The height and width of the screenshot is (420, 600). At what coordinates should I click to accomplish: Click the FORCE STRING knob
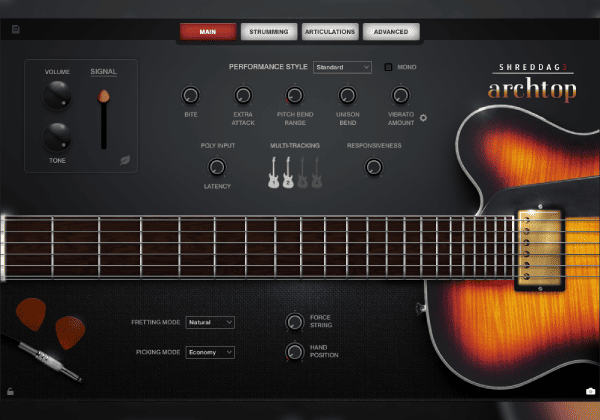(x=295, y=322)
